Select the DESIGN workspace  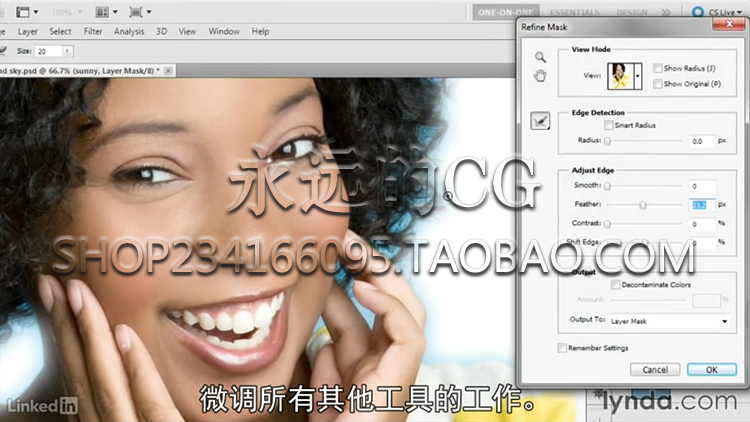point(631,12)
